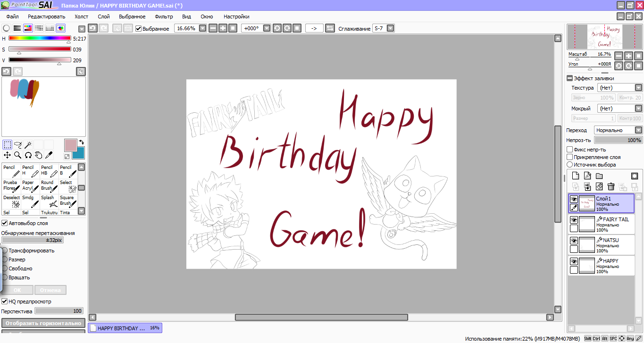The width and height of the screenshot is (644, 343).
Task: Choose the Hand pan tool
Action: click(38, 155)
